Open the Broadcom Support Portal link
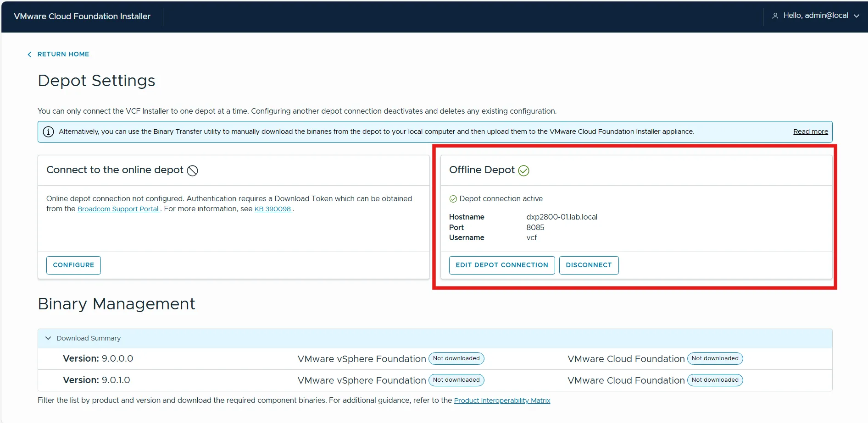The width and height of the screenshot is (868, 423). [x=118, y=209]
